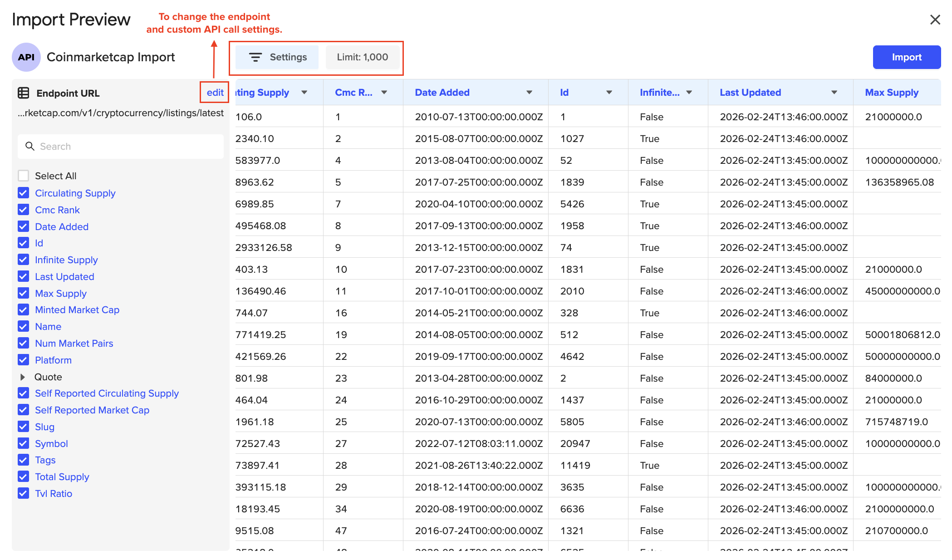Screen dimensions: 952x560
Task: Click the API avatar icon
Action: tap(26, 57)
